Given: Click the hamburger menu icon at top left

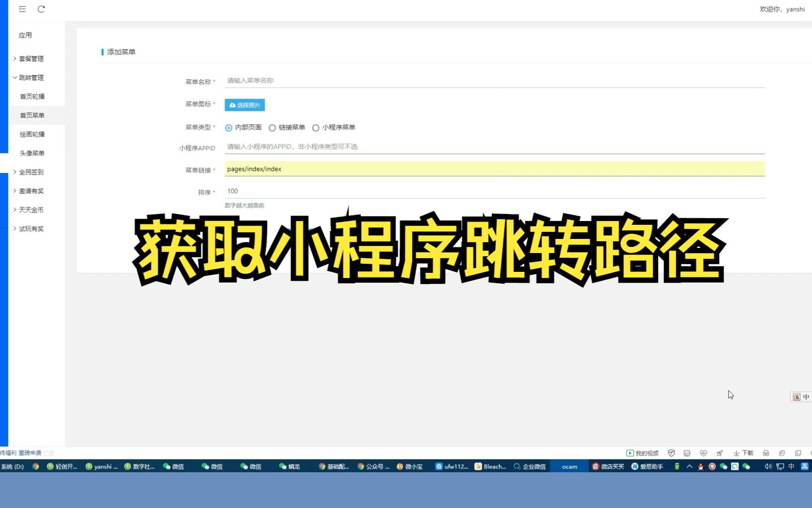Looking at the screenshot, I should pyautogui.click(x=22, y=9).
